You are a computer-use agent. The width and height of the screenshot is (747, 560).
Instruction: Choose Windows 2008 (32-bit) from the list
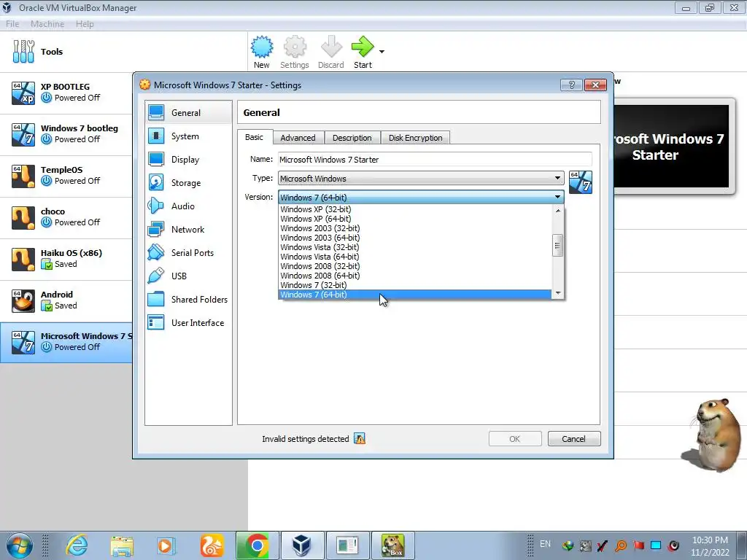coord(414,266)
